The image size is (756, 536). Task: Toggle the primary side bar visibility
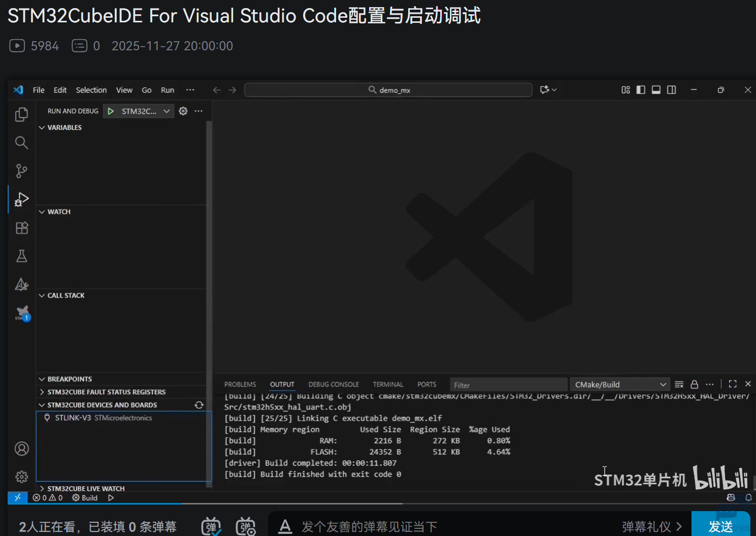[x=641, y=90]
